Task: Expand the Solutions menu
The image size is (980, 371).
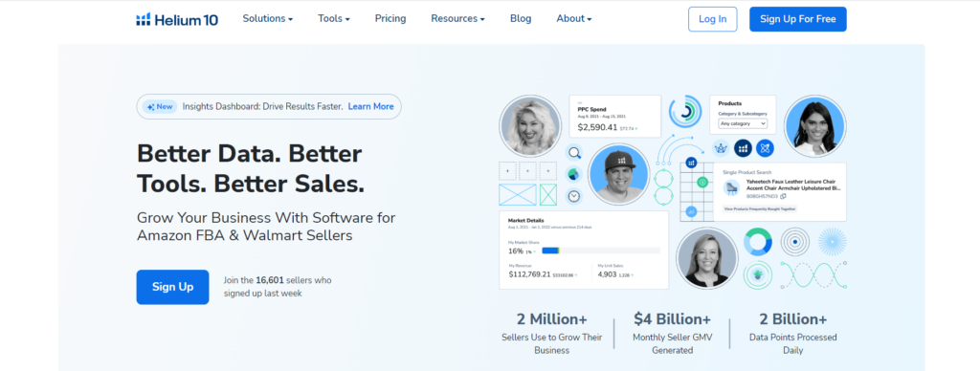Action: 268,19
